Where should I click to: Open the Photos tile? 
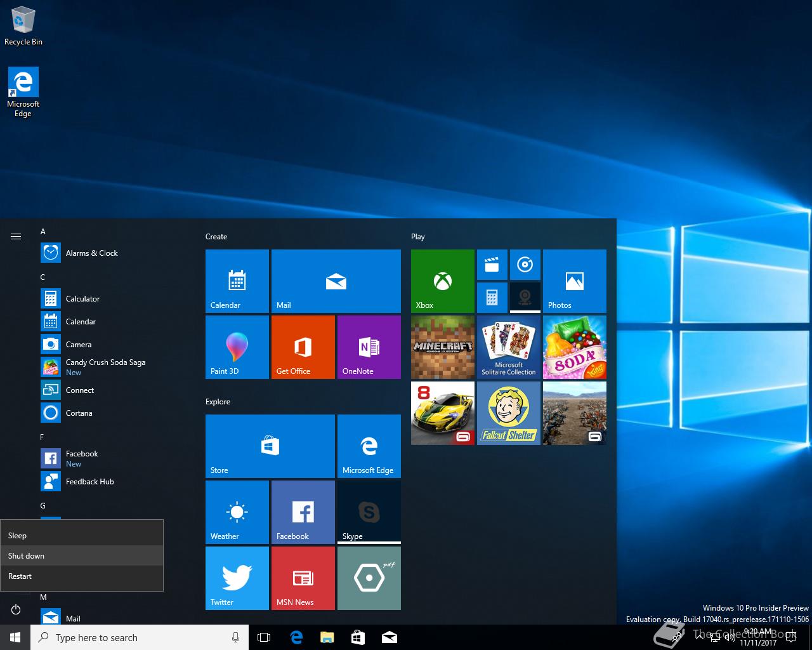coord(575,281)
